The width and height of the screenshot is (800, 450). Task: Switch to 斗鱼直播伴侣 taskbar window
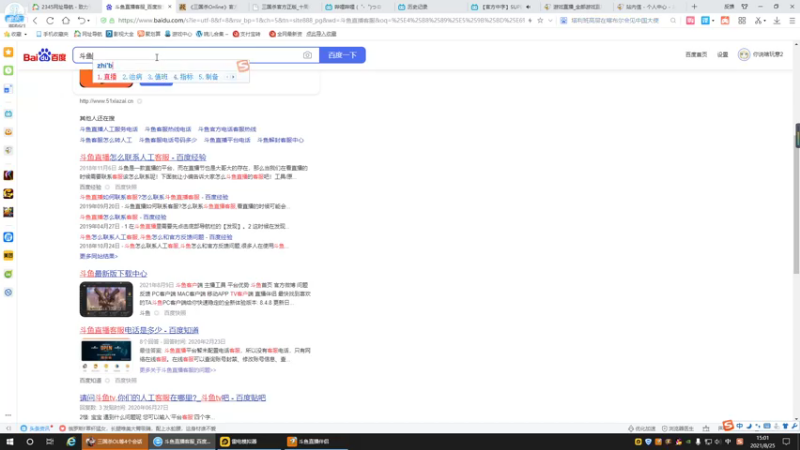coord(316,441)
